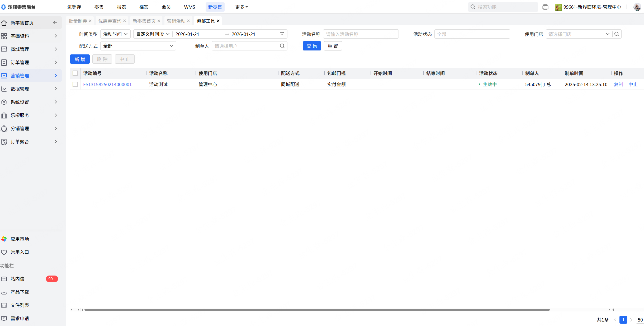This screenshot has width=644, height=326.
Task: Open 站内信 messages inbox
Action: point(17,279)
